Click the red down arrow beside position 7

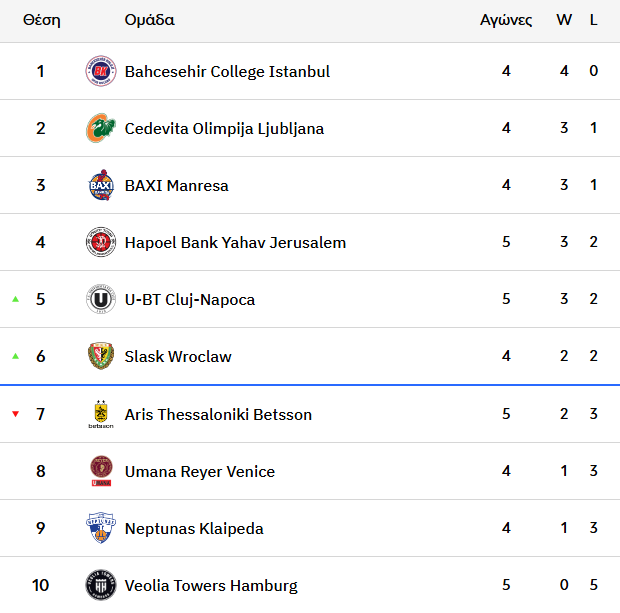(16, 414)
